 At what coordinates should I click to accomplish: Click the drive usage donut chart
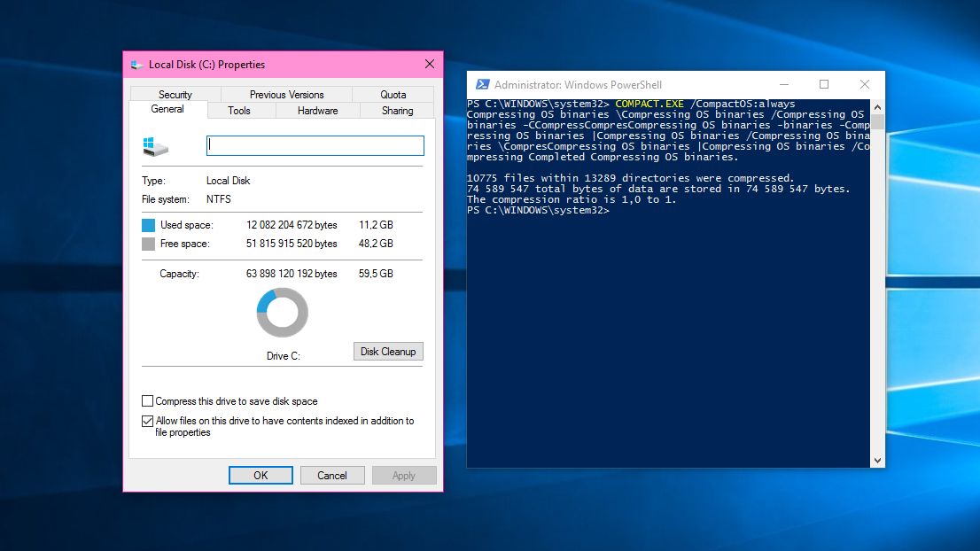[x=283, y=313]
